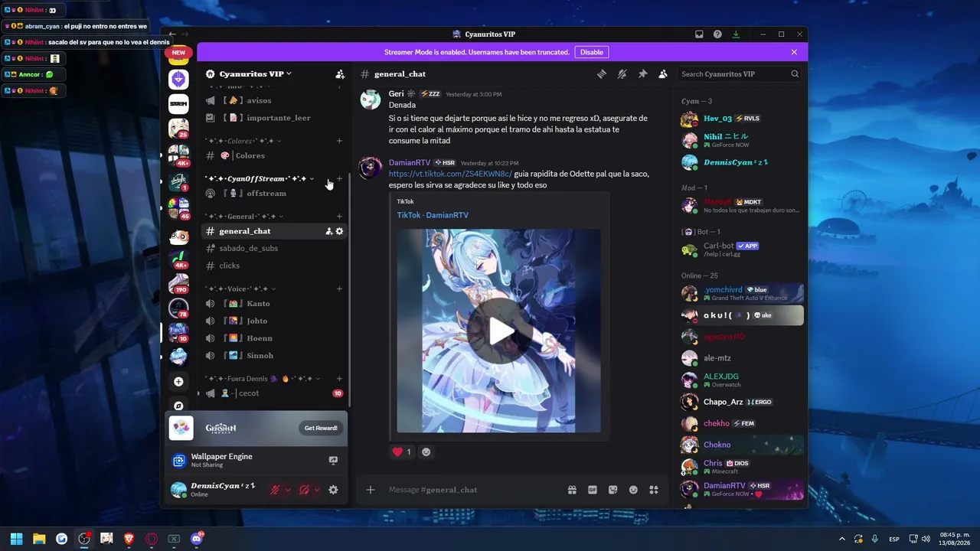The height and width of the screenshot is (551, 980).
Task: Toggle the heart reaction on TikTok message
Action: coord(402,452)
